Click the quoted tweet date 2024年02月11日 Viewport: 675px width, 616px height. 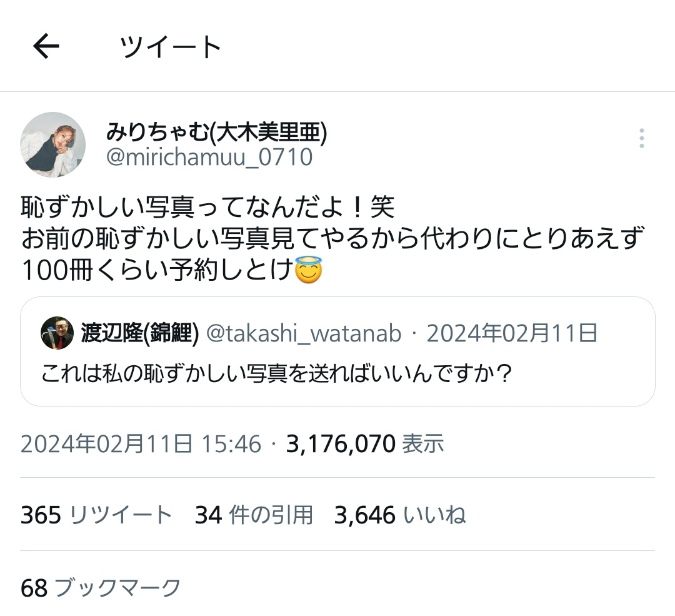coord(512,333)
